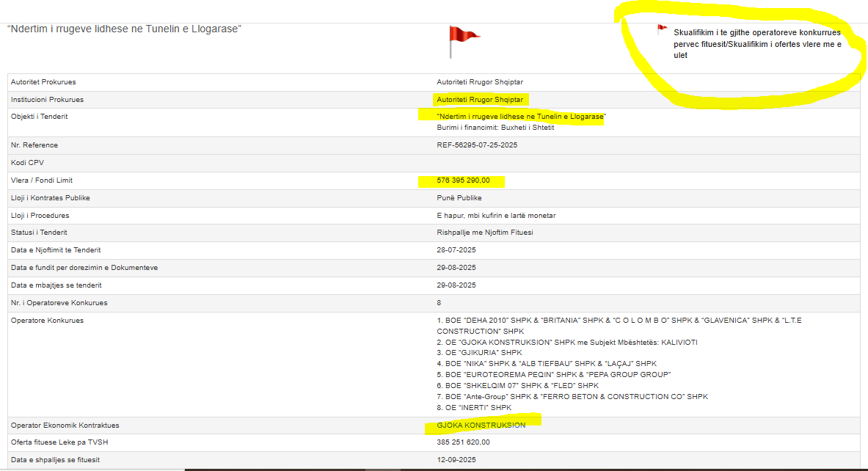Select the winning bid amount 385 251 620,00

coord(463,442)
